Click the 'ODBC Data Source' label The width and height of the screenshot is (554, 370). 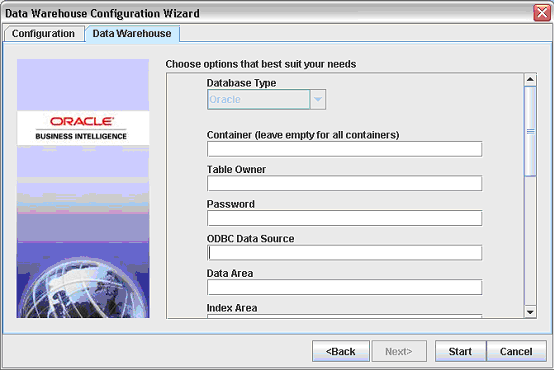coord(251,239)
